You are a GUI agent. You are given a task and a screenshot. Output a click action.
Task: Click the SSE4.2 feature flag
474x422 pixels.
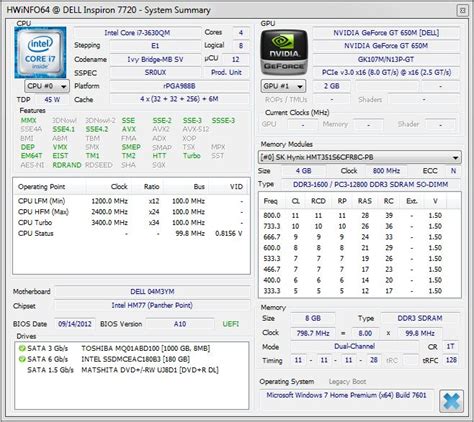97,129
